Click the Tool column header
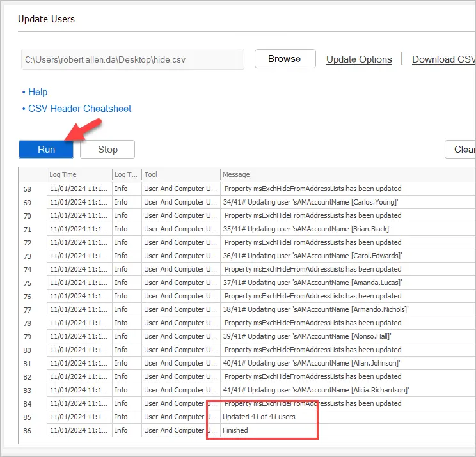Viewport: 476px width, 457px height. pyautogui.click(x=181, y=174)
